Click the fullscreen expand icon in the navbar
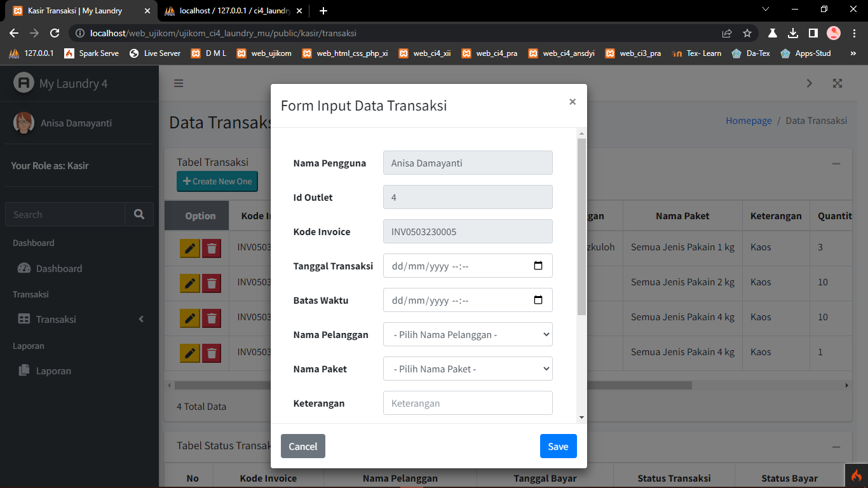868x488 pixels. 837,83
